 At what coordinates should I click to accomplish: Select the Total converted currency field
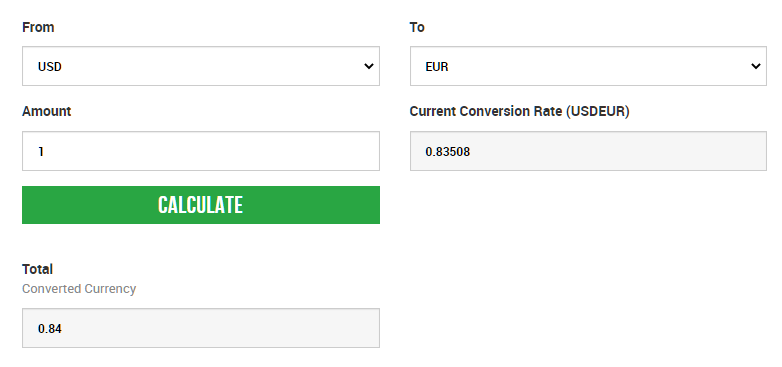(x=200, y=328)
